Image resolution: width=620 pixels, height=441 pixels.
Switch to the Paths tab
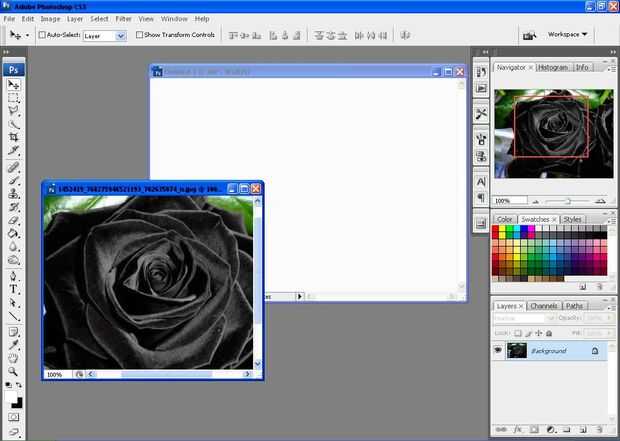574,306
